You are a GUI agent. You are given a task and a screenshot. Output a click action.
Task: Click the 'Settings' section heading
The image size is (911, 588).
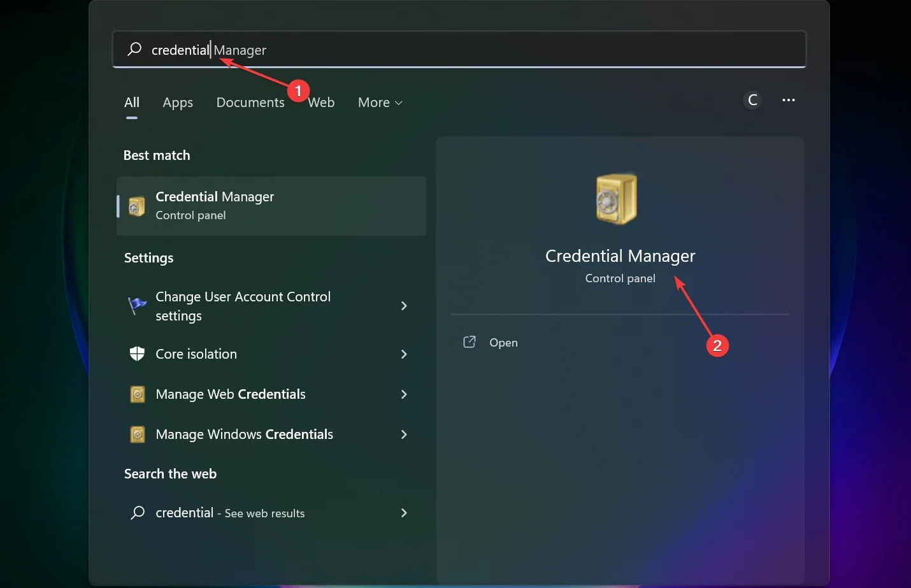[148, 258]
